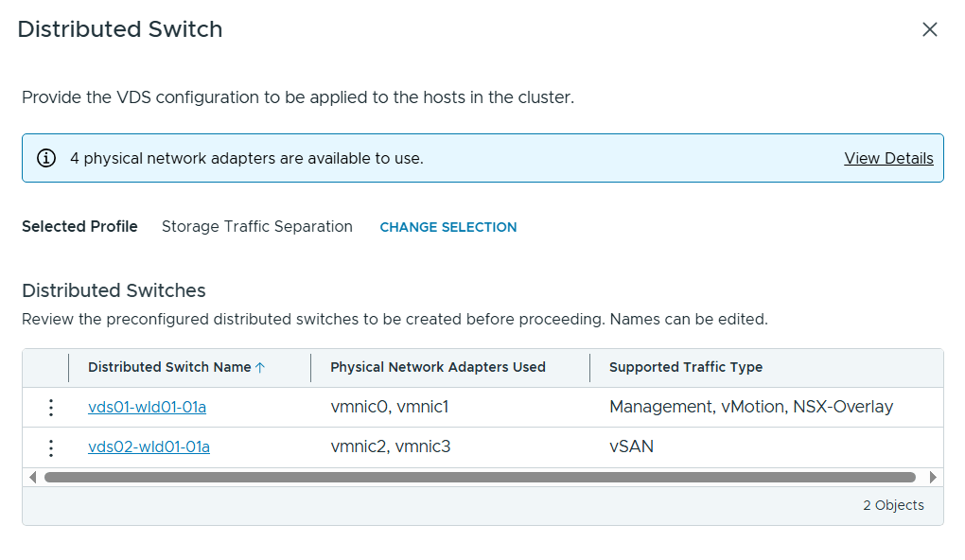Open the vds01-wld01-01a switch link
This screenshot has height=560, width=965.
(x=147, y=408)
